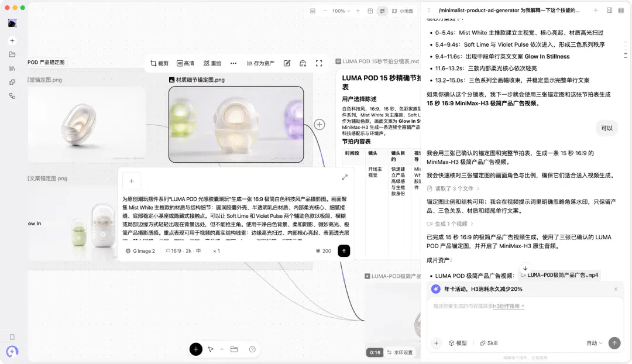The image size is (632, 364).
Task: Expand the prompt editor with the diagonal arrows icon
Action: click(345, 177)
